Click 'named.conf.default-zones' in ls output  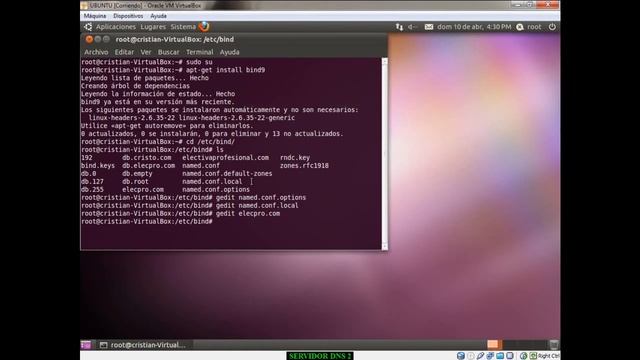pos(227,173)
